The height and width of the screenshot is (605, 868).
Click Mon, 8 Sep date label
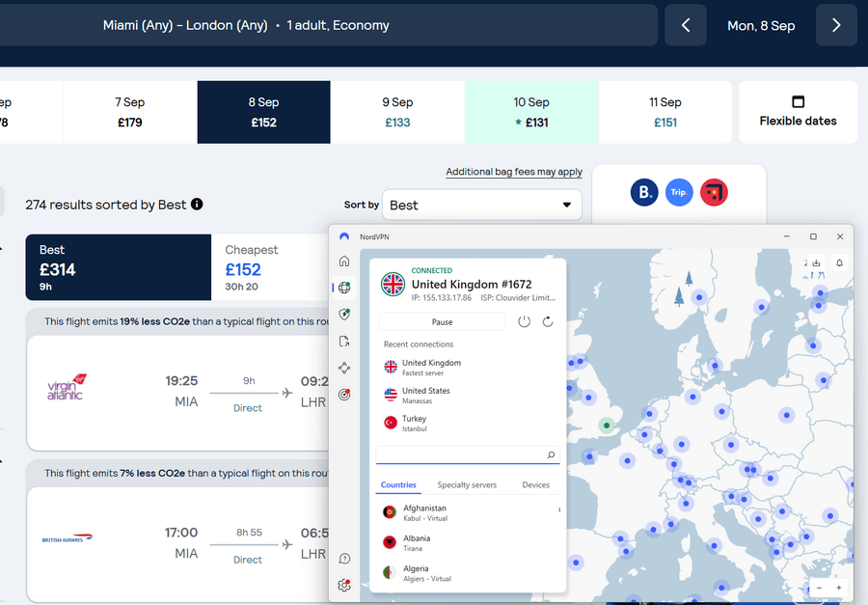[761, 25]
